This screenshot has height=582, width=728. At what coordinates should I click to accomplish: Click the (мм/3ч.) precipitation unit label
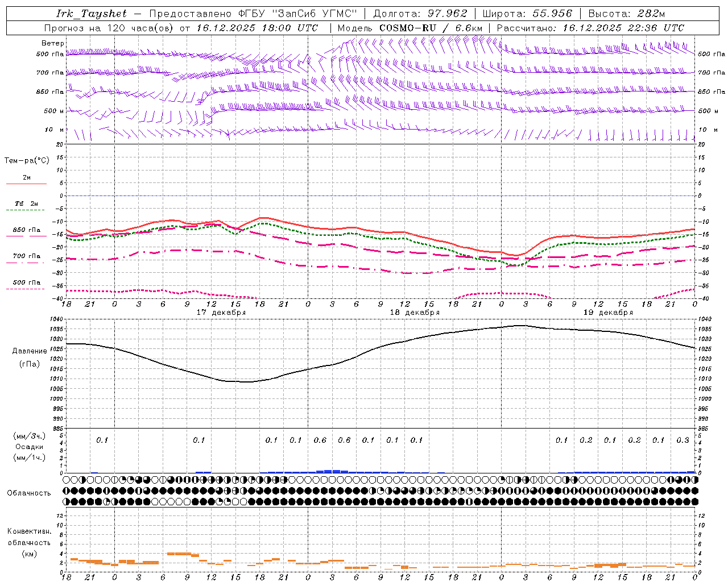click(x=30, y=436)
